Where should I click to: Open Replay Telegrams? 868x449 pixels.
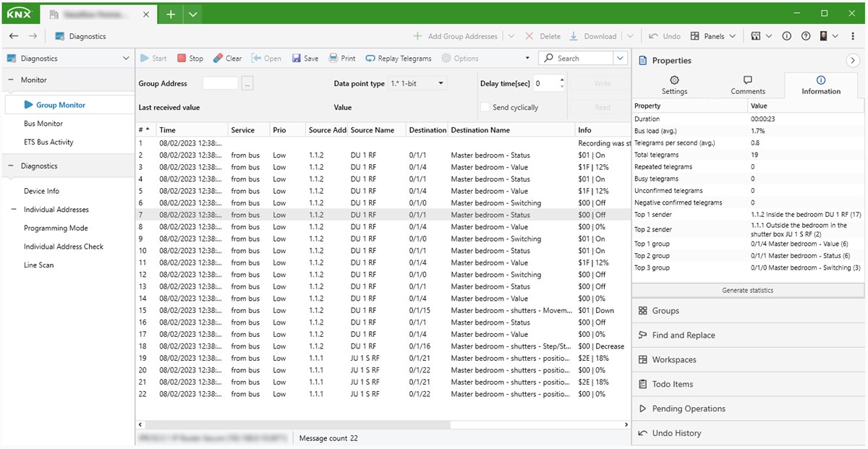[399, 58]
